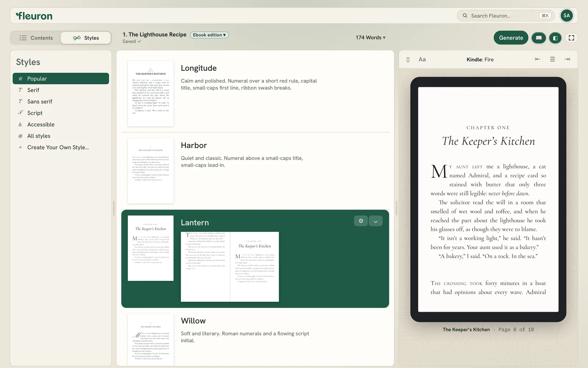The image size is (588, 368).
Task: Click the search magnifier icon
Action: [465, 16]
